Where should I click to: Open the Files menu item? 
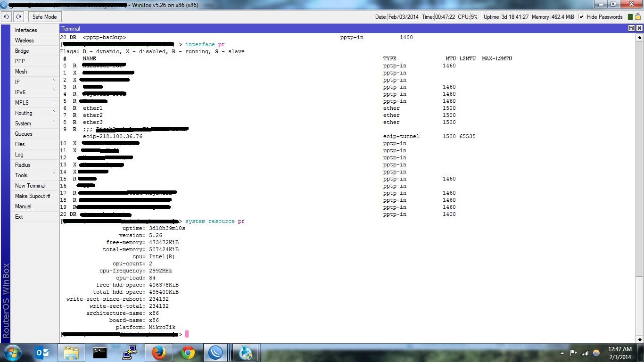click(35, 144)
